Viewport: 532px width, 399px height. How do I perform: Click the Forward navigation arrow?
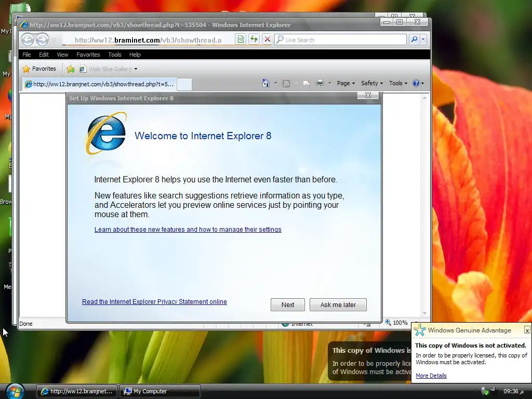click(x=42, y=39)
